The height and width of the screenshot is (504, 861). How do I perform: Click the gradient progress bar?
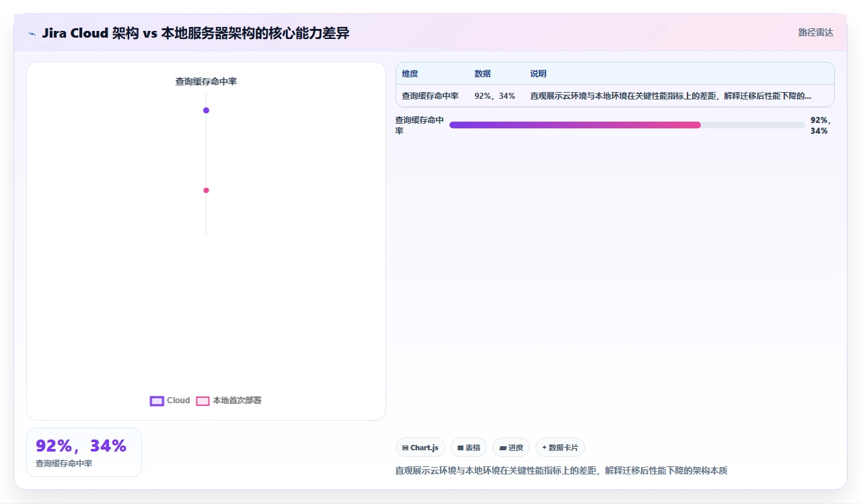(x=627, y=125)
